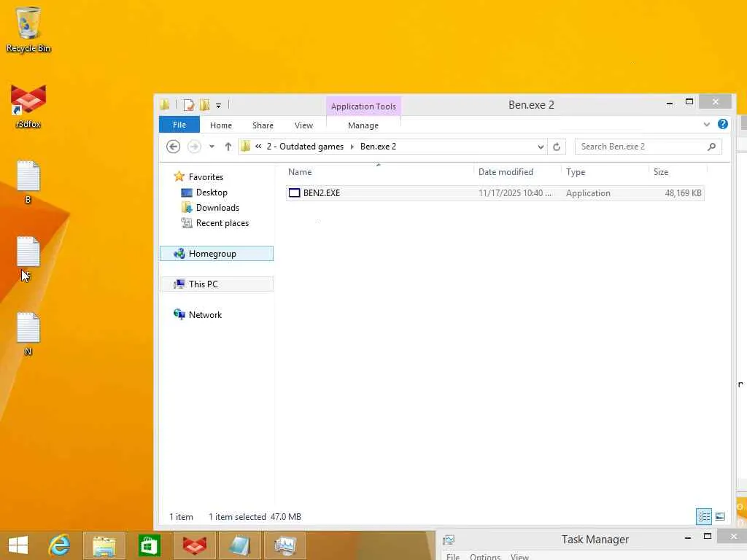Screen dimensions: 747x560
Task: Show hidden path segments via double chevron
Action: pos(258,146)
